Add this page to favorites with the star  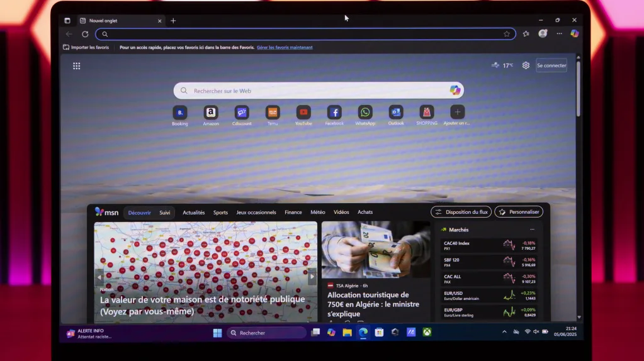click(x=507, y=34)
